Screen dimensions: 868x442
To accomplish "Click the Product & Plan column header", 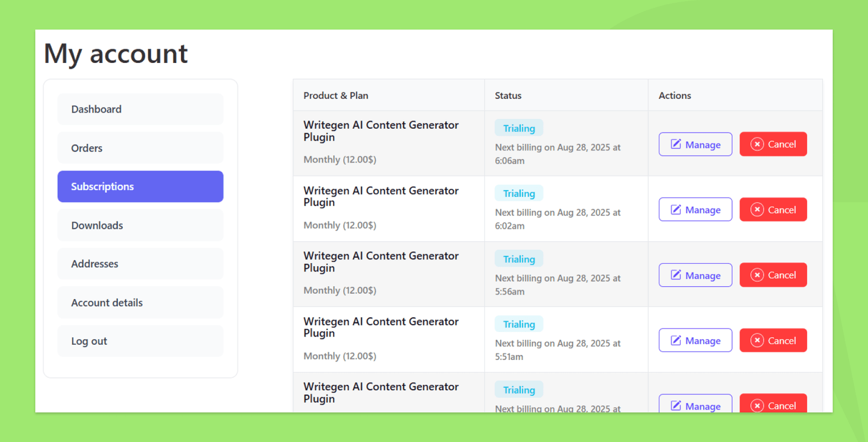I will pos(336,96).
